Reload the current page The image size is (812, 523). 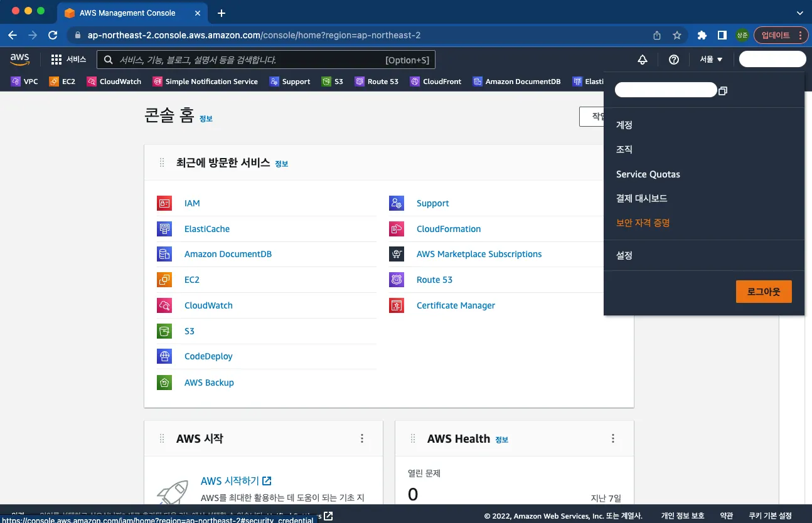(53, 35)
